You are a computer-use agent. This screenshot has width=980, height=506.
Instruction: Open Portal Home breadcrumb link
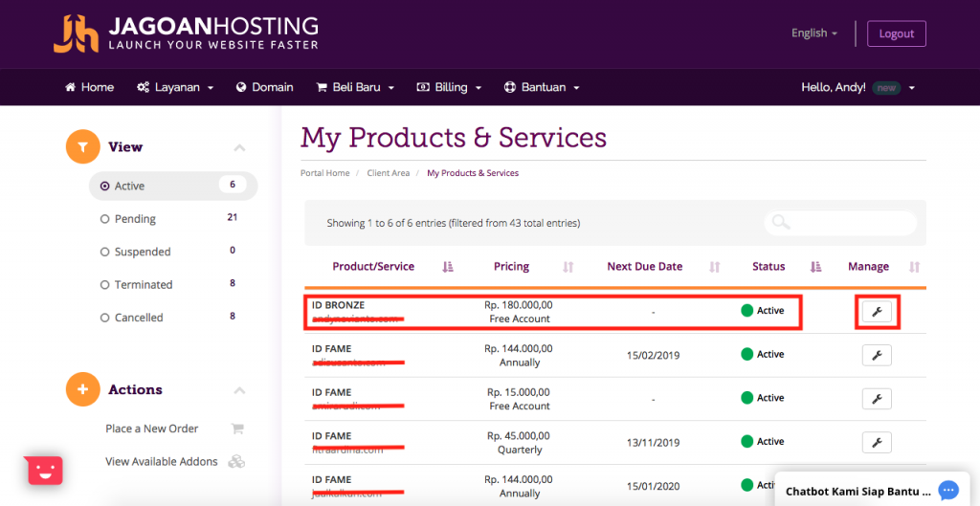[x=325, y=173]
